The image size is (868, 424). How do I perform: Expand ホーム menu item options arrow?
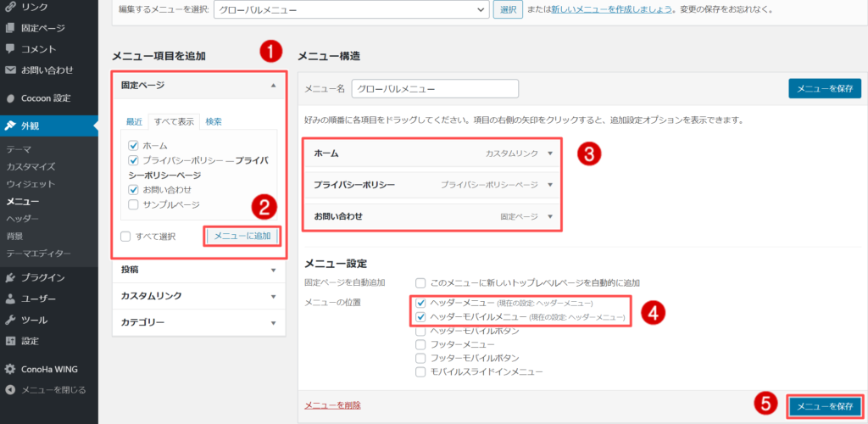(549, 153)
